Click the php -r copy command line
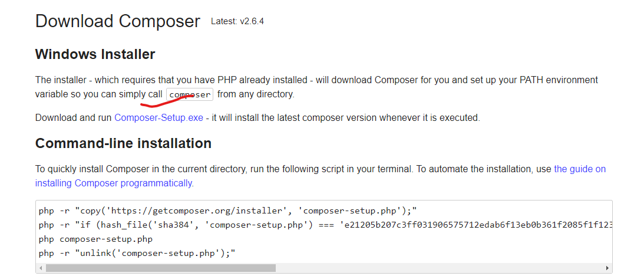 (x=228, y=211)
